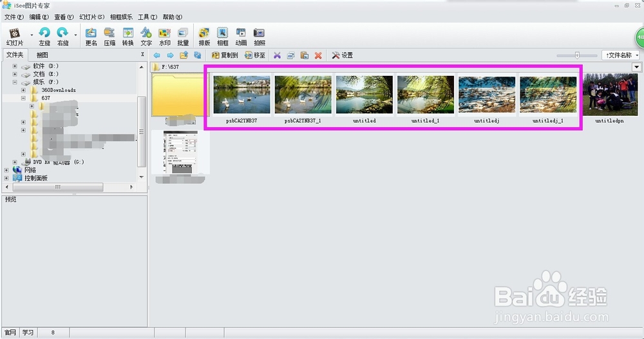Open 设置 settings
Screen dimensions: 644x339
tap(342, 55)
